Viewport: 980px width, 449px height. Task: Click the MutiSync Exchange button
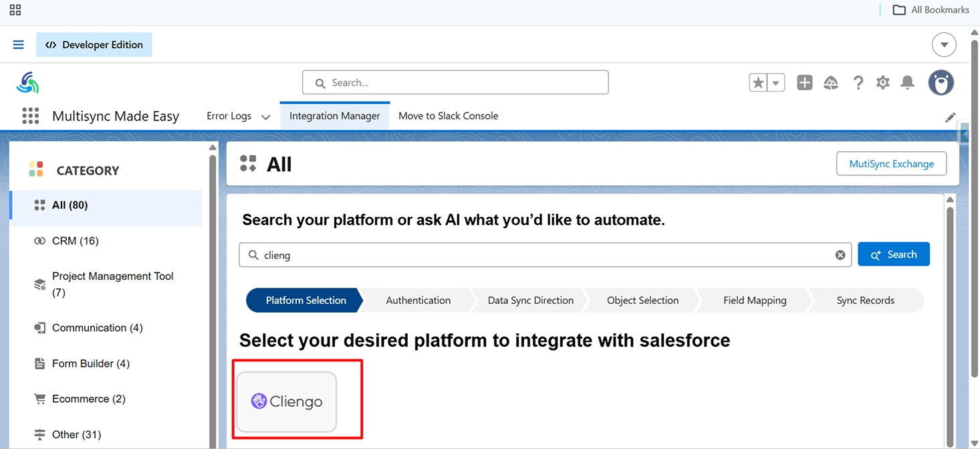coord(891,163)
